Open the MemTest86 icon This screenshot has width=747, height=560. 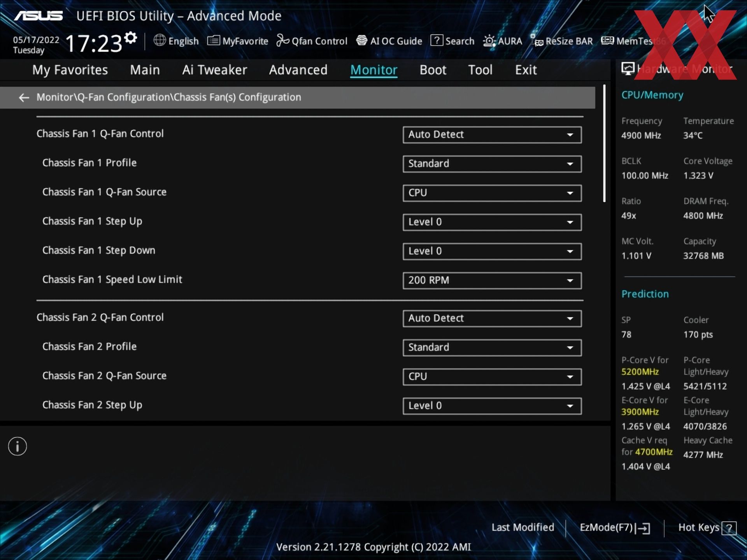coord(607,40)
